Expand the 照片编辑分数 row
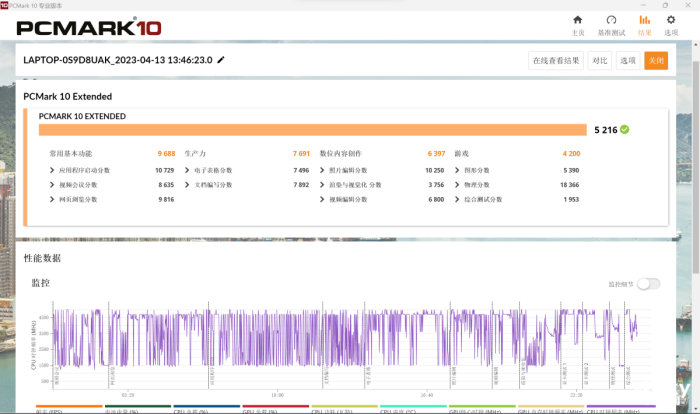This screenshot has width=700, height=414. click(x=323, y=170)
